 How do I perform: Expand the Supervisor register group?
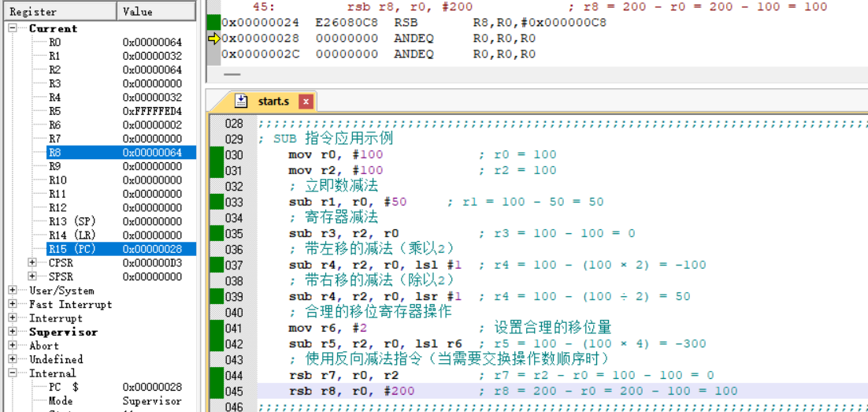pyautogui.click(x=13, y=332)
